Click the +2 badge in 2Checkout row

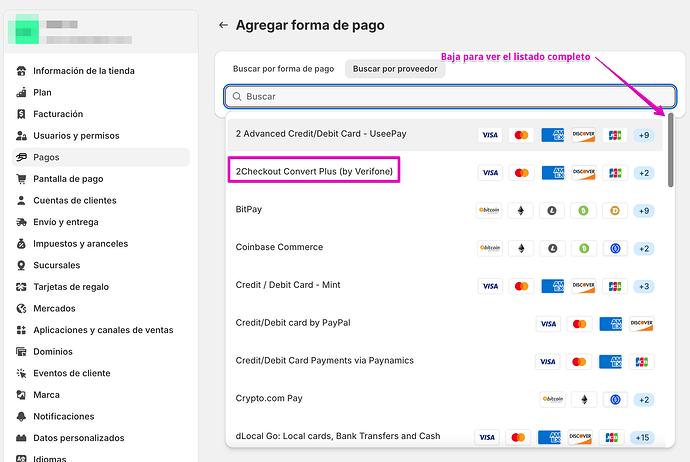pos(644,173)
